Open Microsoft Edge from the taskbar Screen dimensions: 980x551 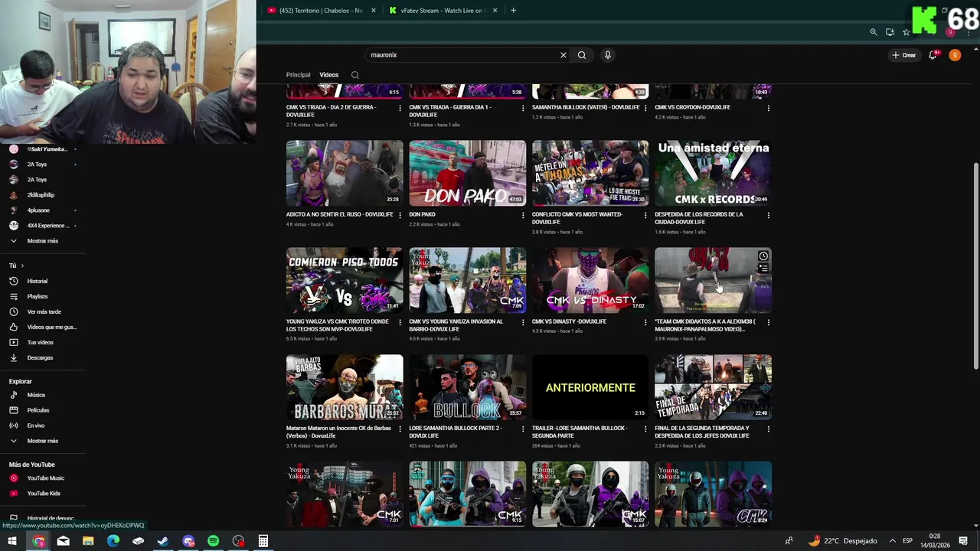coord(113,541)
